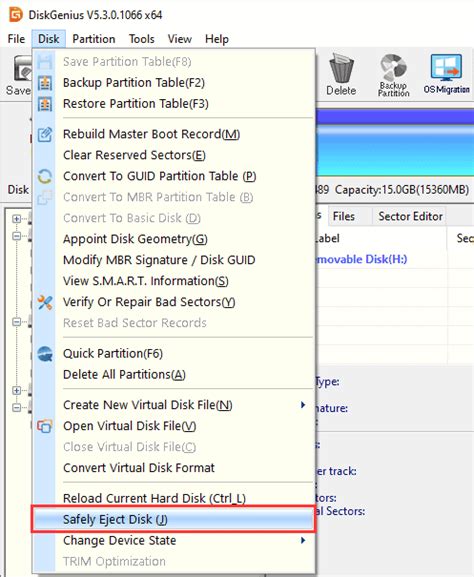Open the View menu
Screen dimensions: 474x577
pos(180,39)
